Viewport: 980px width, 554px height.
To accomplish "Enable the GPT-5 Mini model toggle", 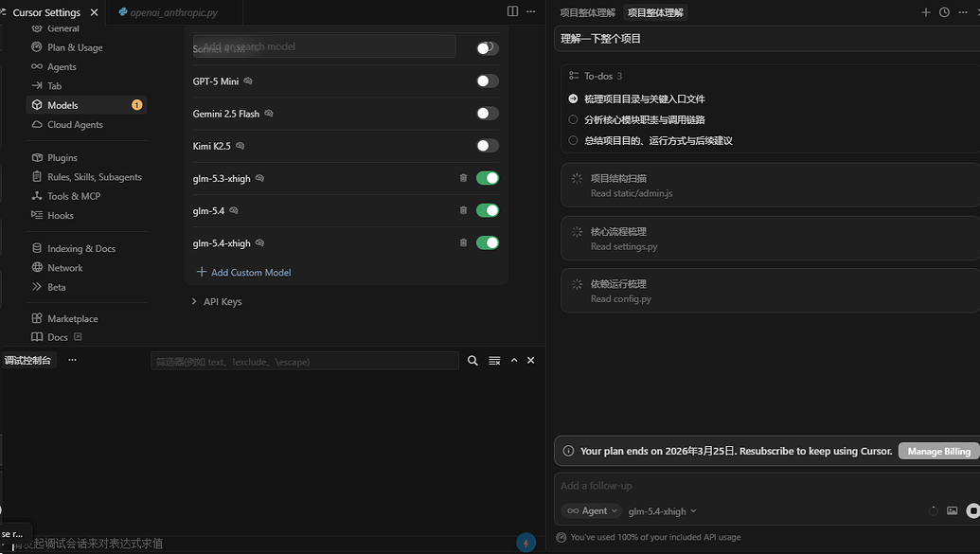I will click(488, 81).
